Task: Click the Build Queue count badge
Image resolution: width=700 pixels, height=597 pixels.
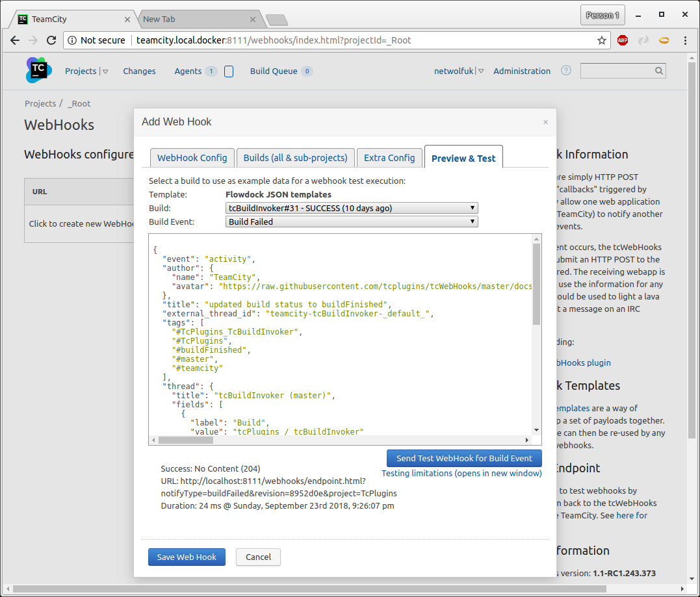Action: pyautogui.click(x=307, y=71)
